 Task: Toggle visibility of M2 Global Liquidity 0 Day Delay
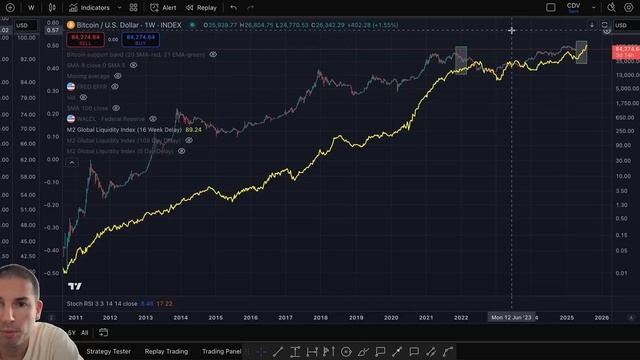pos(181,151)
